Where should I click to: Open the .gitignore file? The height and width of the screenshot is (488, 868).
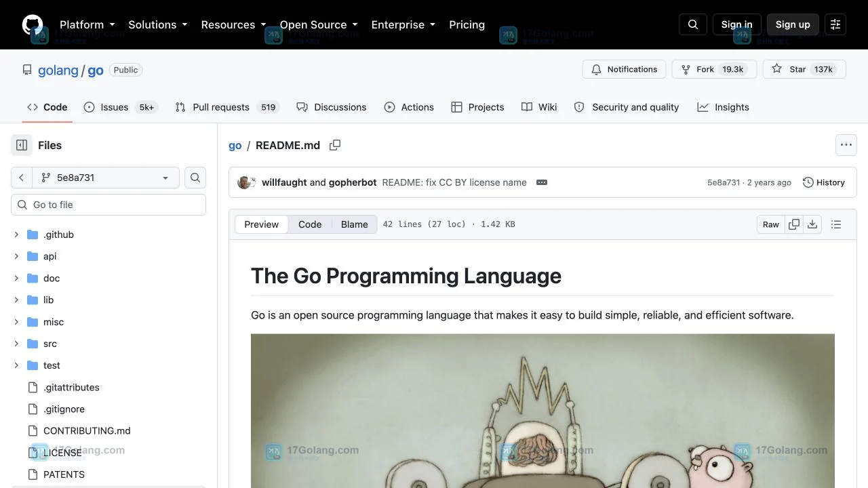coord(64,409)
